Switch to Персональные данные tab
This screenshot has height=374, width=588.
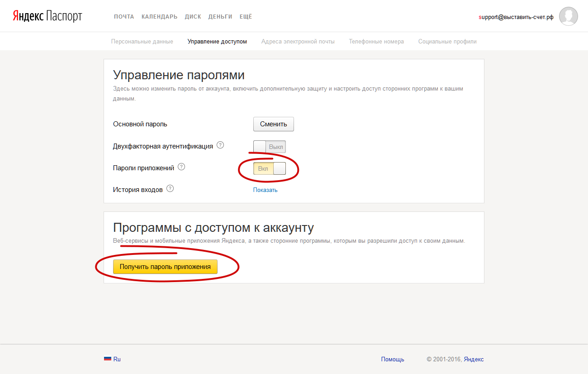click(142, 42)
